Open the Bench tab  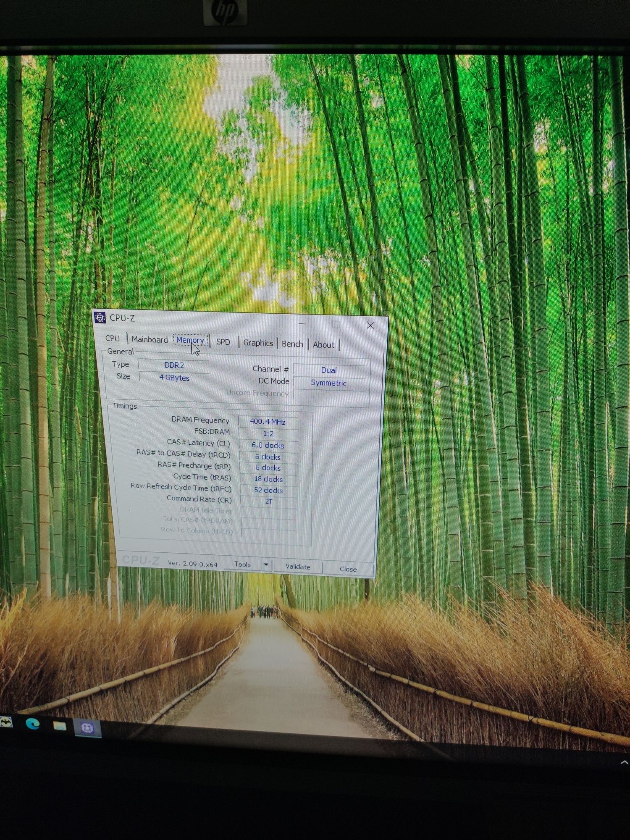292,344
